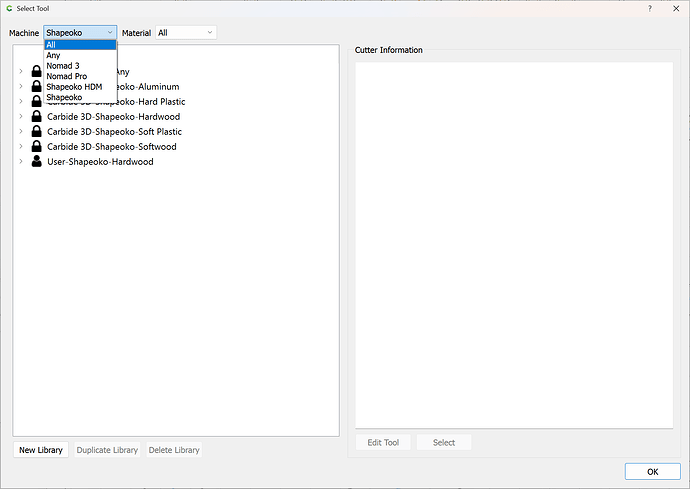
Task: Click lock icon of the first 'Any' library
Action: [x=37, y=71]
